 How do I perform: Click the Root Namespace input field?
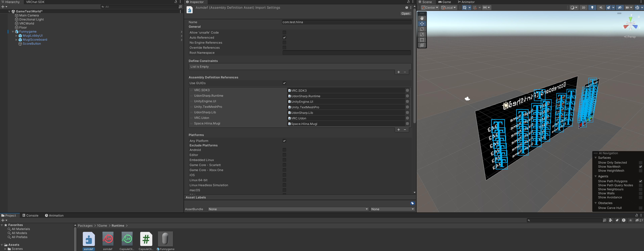click(346, 53)
